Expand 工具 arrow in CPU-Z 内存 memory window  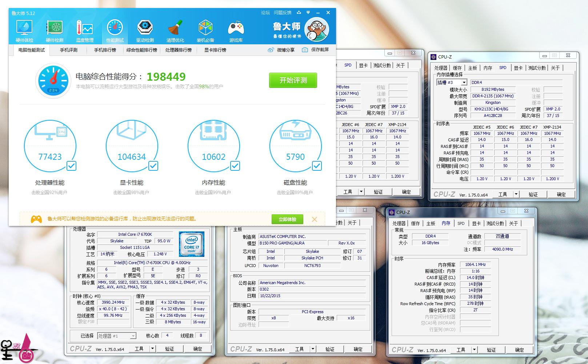tap(474, 350)
